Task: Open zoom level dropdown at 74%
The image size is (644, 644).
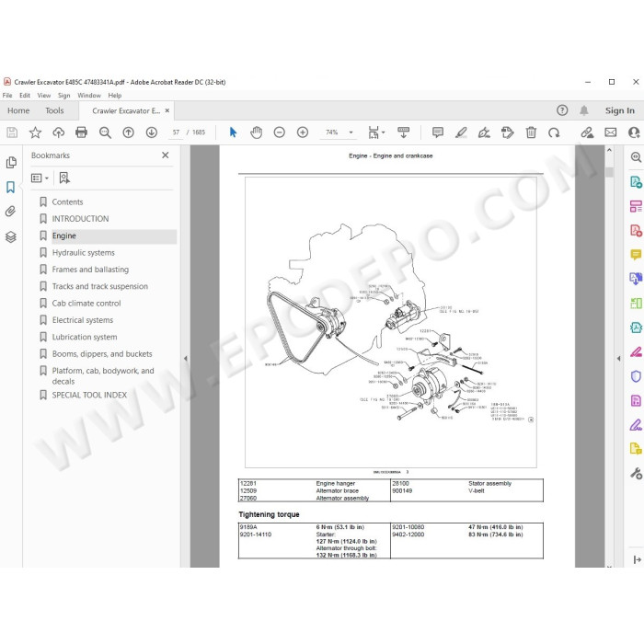Action: 351,132
